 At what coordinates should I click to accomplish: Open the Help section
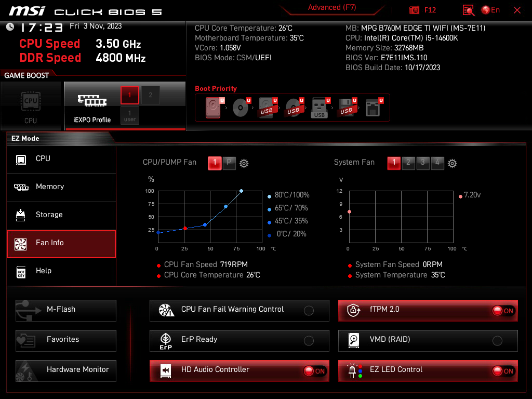[61, 272]
